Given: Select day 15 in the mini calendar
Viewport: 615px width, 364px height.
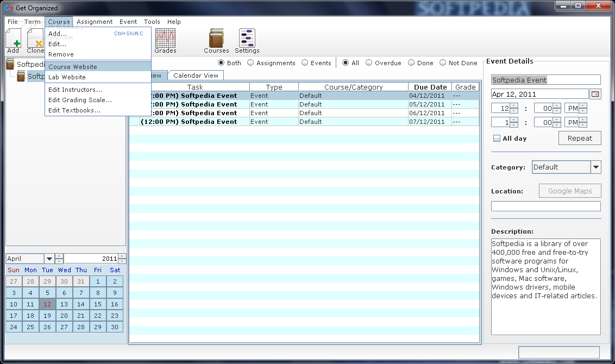Looking at the screenshot, I should [98, 304].
